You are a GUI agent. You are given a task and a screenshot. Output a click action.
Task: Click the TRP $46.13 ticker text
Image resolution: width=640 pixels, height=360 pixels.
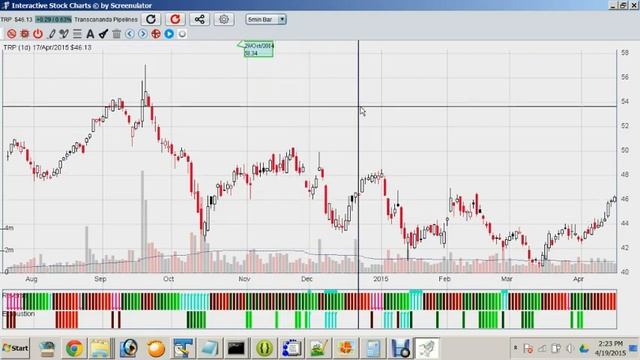pyautogui.click(x=16, y=19)
